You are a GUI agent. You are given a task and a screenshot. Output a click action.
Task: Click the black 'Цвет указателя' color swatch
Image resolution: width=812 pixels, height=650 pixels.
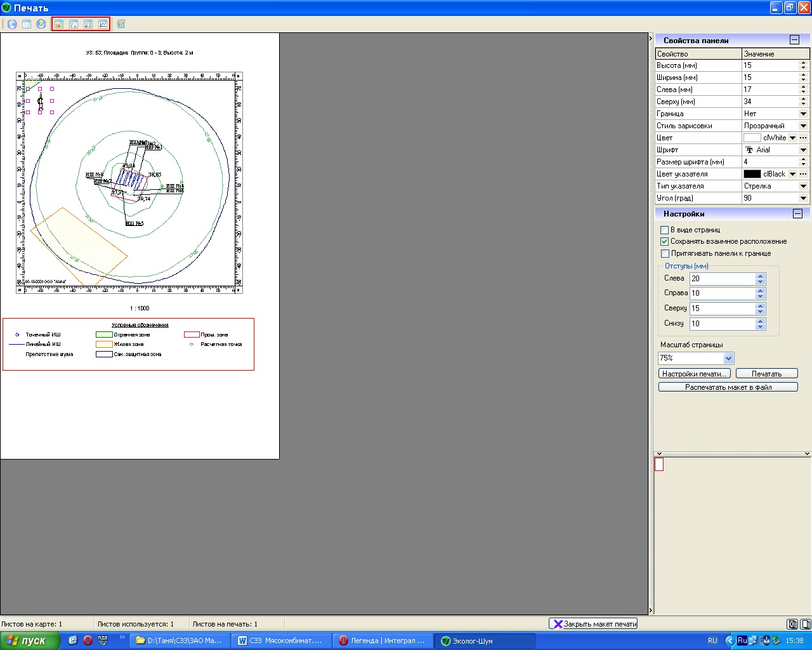(752, 174)
